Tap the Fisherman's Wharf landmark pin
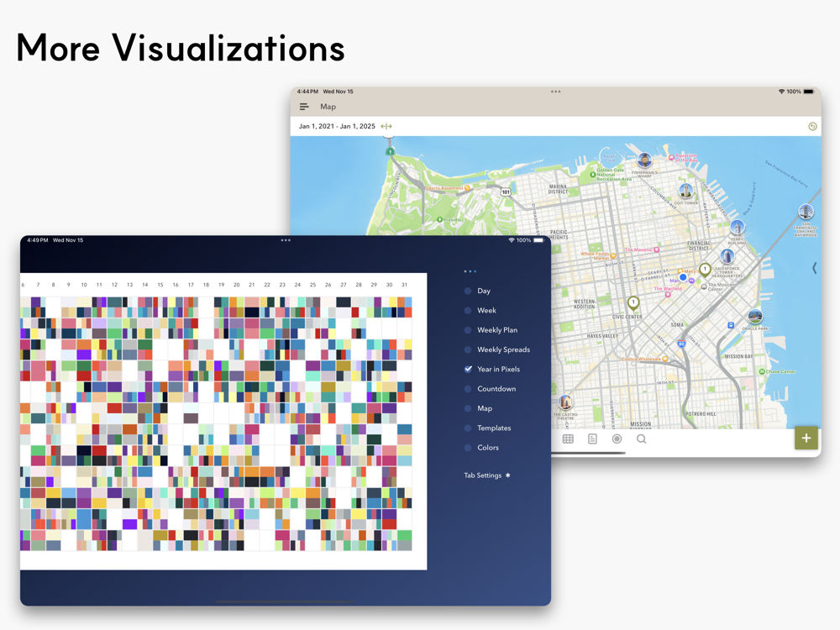 tap(644, 160)
